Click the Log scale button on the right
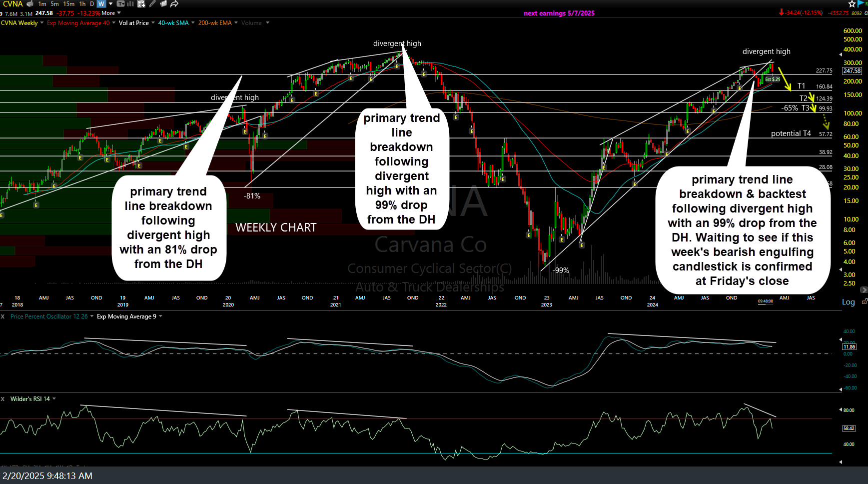This screenshot has width=868, height=484. click(848, 302)
